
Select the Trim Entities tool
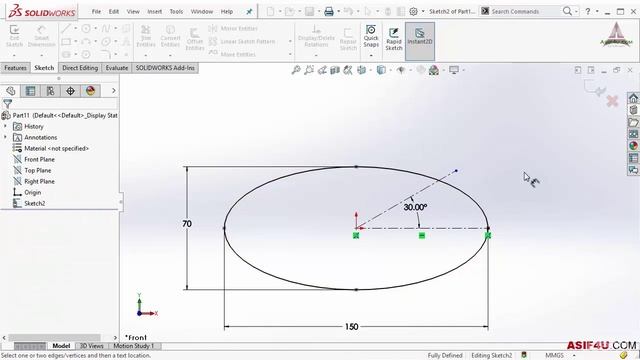[146, 36]
